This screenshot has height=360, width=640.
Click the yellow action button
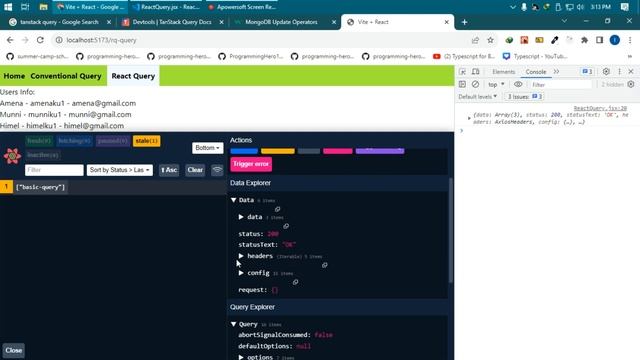(278, 151)
